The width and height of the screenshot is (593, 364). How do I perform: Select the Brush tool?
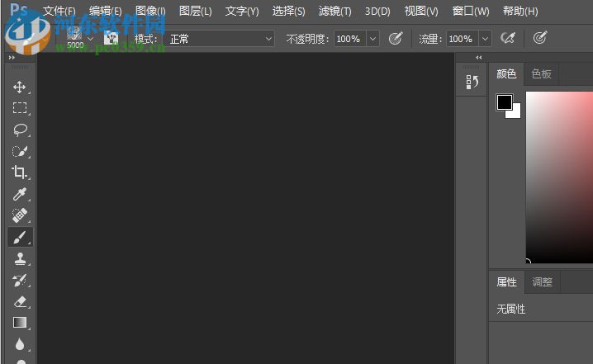[x=20, y=237]
